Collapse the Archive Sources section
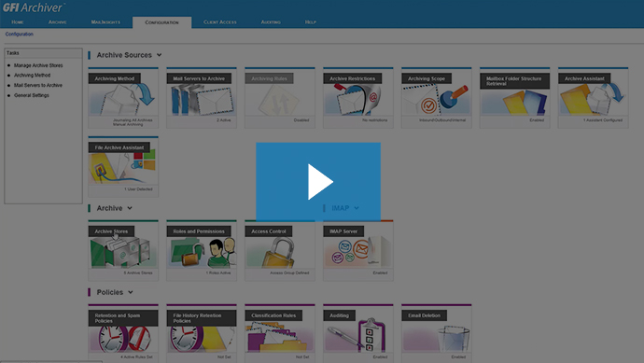The width and height of the screenshot is (644, 363). click(159, 55)
